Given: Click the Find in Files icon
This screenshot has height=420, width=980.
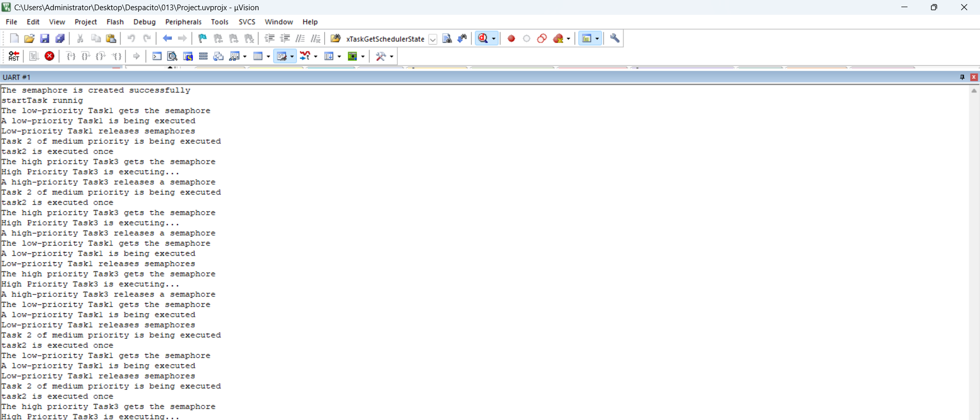Looking at the screenshot, I should coord(336,38).
